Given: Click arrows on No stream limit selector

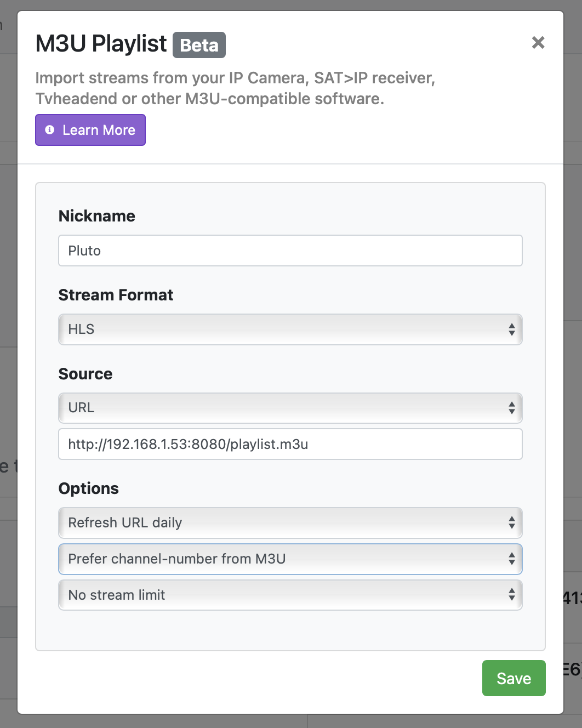Looking at the screenshot, I should (511, 595).
